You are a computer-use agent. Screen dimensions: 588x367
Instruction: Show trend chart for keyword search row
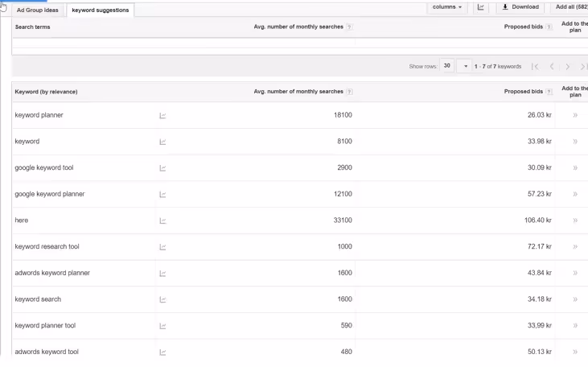[162, 299]
